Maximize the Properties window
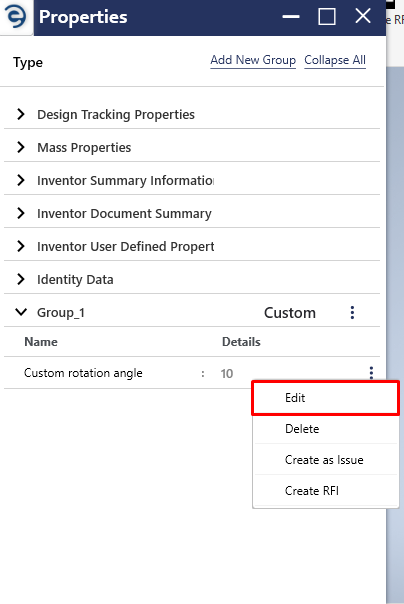 click(327, 17)
